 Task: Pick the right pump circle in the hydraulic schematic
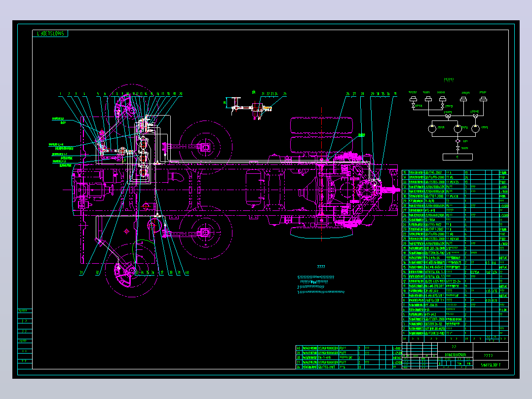coord(476,129)
